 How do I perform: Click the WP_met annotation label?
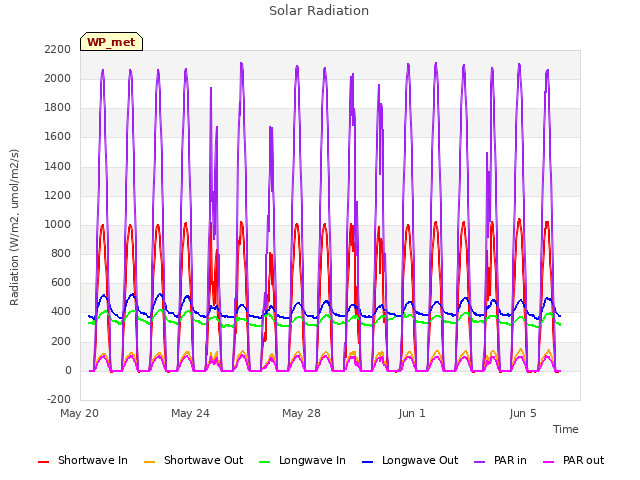111,42
